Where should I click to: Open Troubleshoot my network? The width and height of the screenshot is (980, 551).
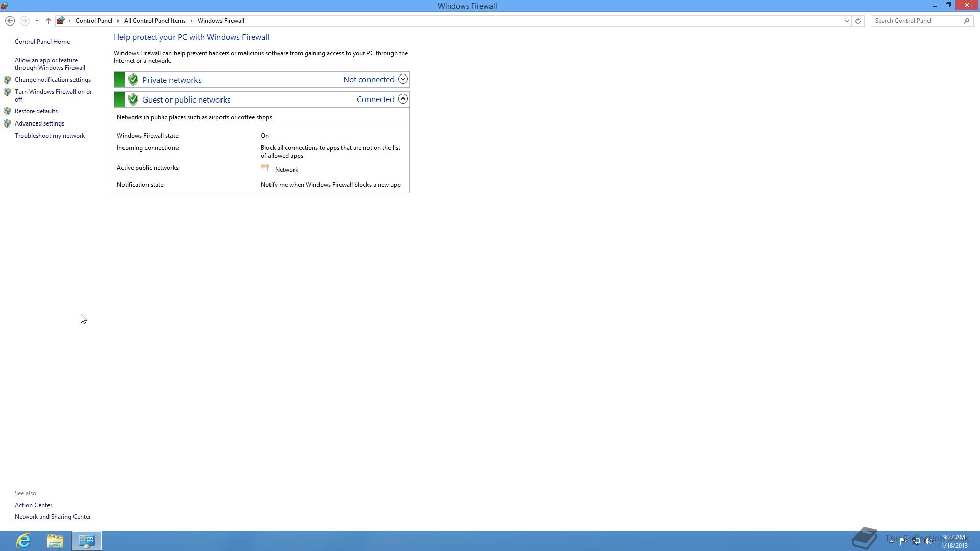pos(50,136)
